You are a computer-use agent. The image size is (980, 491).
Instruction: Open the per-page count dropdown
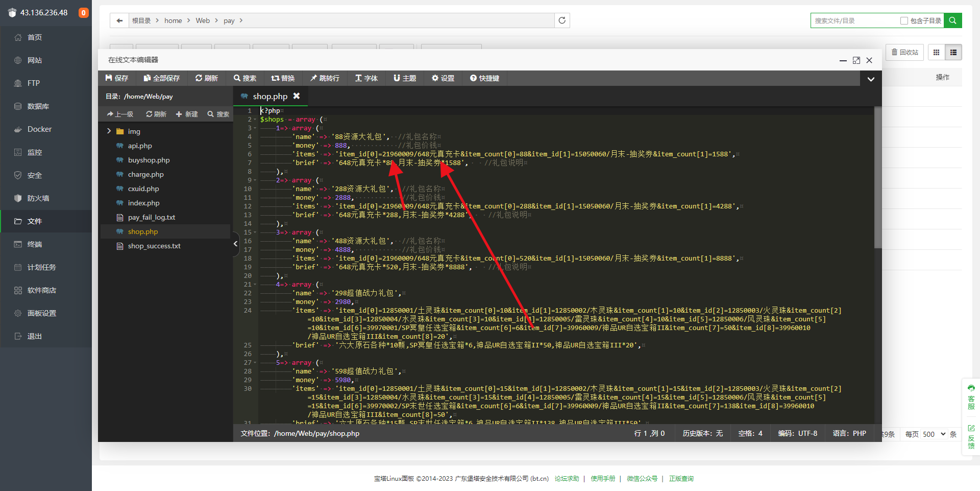coord(934,434)
